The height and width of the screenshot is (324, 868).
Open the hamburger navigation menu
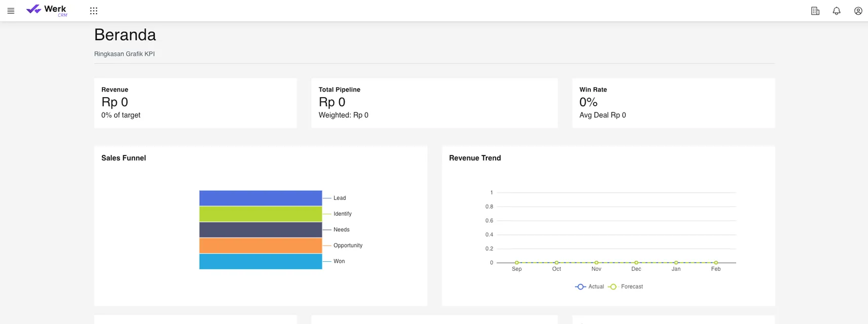tap(11, 11)
